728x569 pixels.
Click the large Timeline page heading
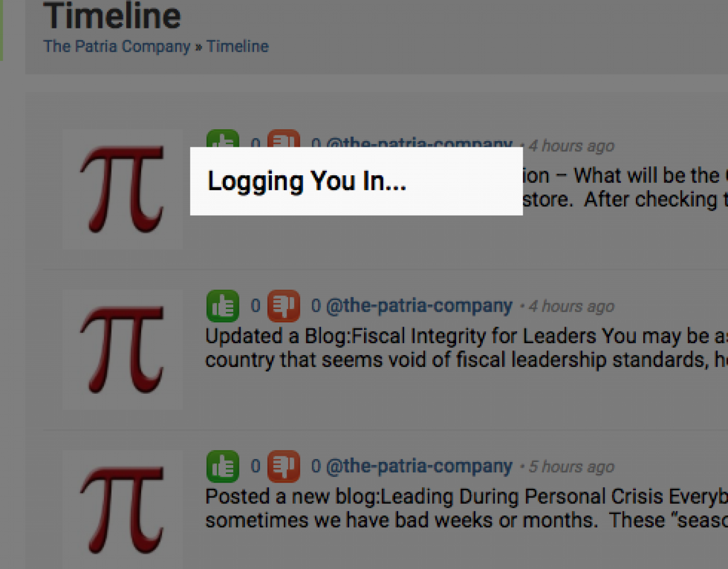pos(112,16)
